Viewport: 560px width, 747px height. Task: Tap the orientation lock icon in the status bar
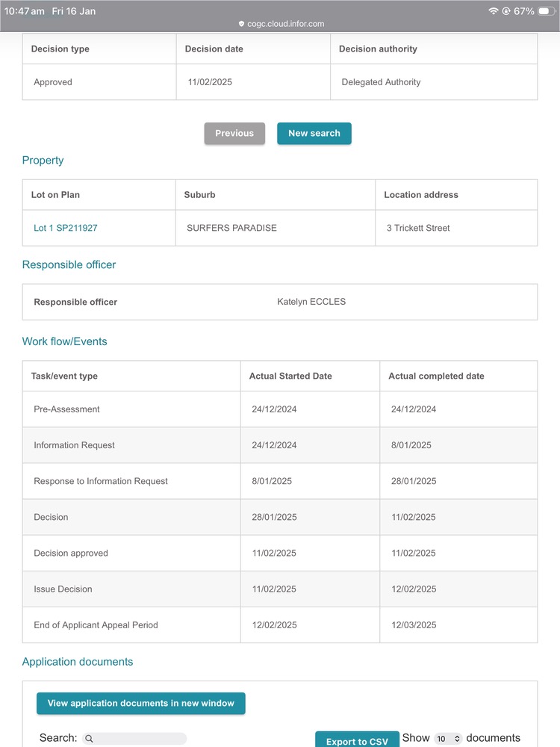506,11
